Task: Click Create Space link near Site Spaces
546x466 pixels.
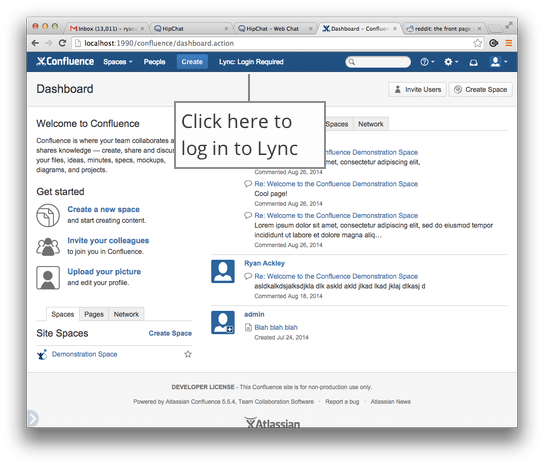Action: tap(170, 333)
